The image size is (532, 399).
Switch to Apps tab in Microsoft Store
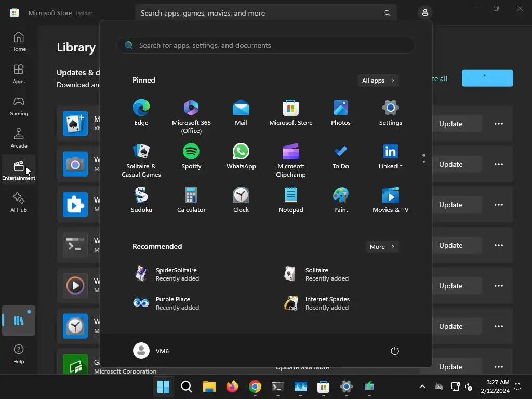(19, 74)
